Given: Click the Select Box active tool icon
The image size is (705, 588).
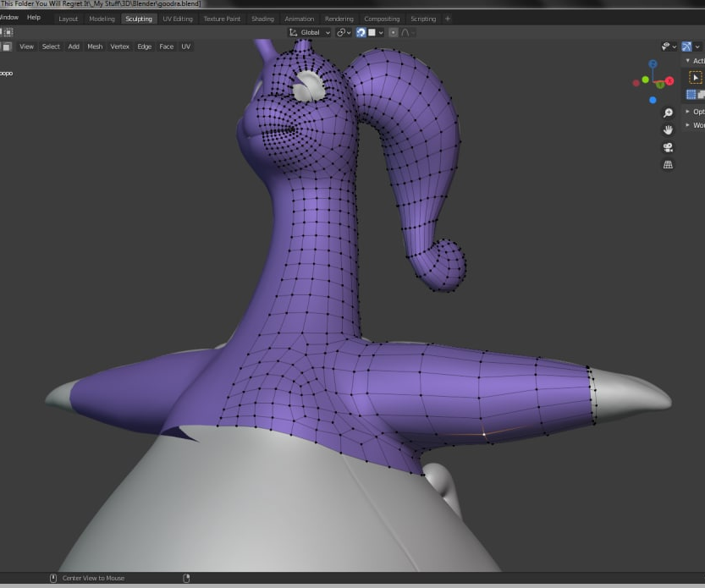Looking at the screenshot, I should click(x=696, y=78).
